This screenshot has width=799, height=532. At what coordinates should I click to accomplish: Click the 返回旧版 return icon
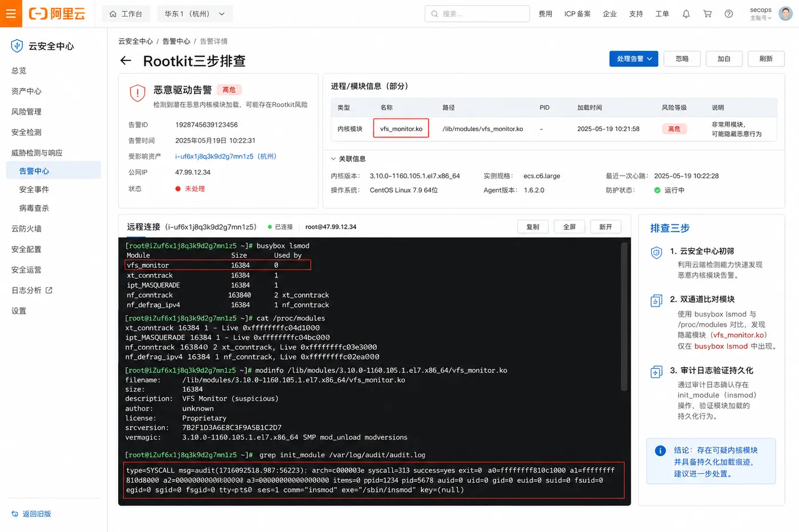[x=15, y=514]
